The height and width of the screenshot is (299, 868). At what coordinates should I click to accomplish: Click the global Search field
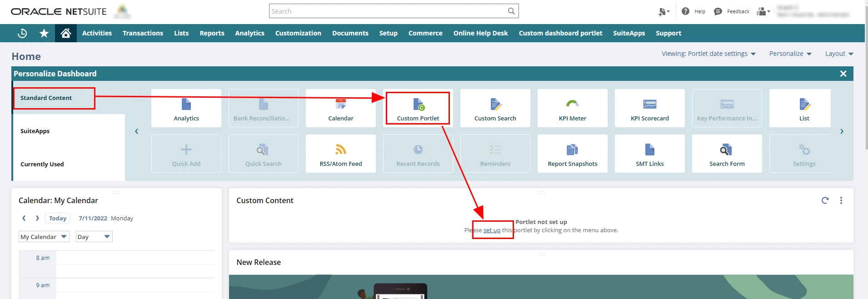pos(389,11)
